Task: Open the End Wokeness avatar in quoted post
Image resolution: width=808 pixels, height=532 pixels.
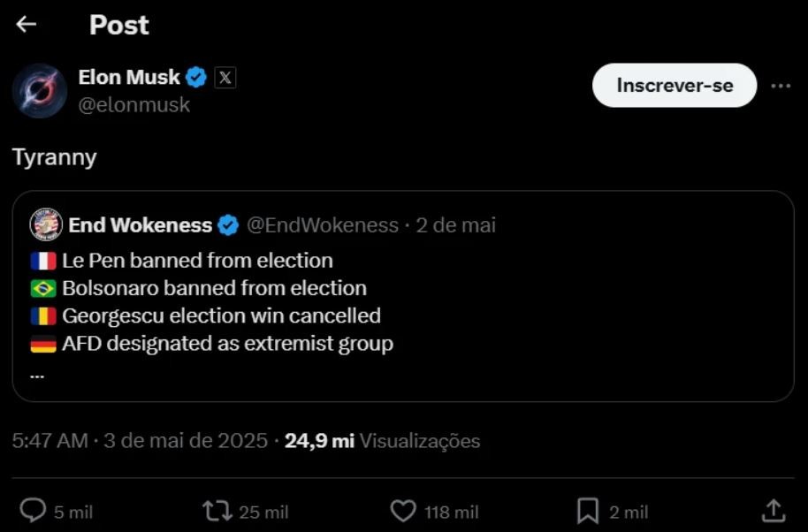Action: [x=46, y=224]
